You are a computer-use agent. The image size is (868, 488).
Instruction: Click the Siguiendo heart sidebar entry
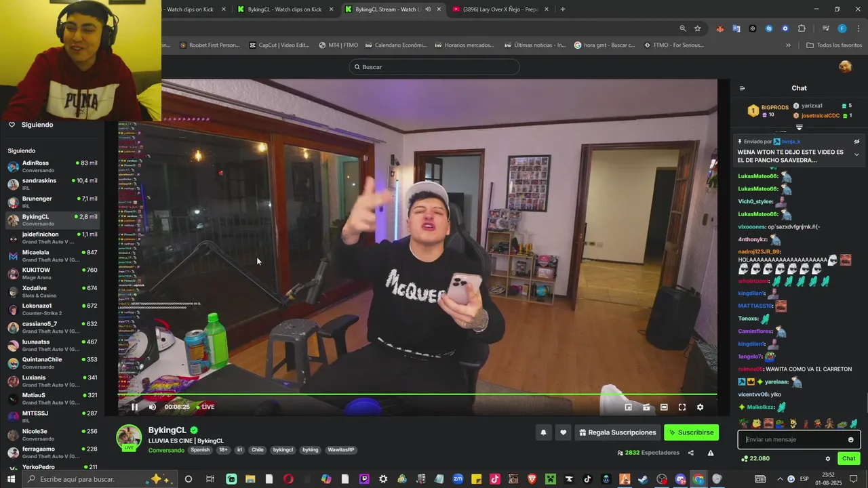[31, 125]
